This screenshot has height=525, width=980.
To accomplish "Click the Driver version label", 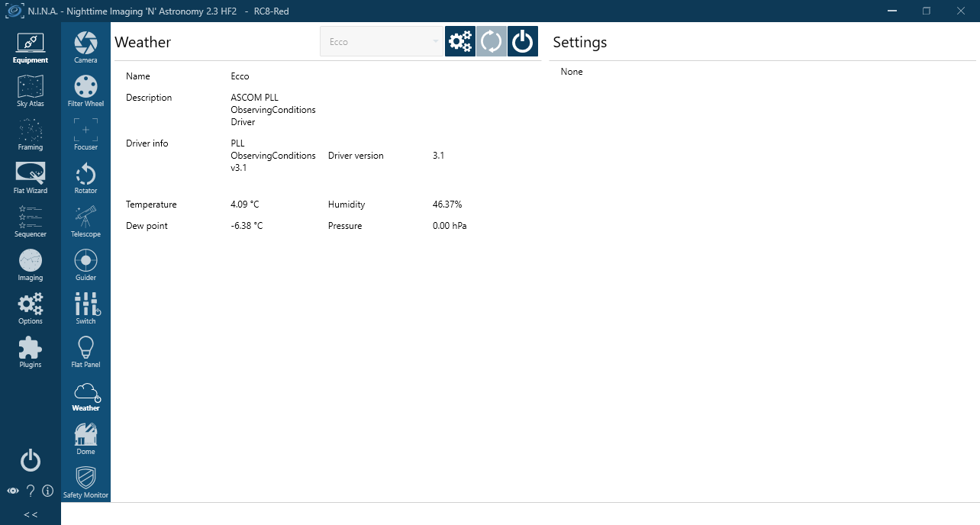I will coord(356,156).
